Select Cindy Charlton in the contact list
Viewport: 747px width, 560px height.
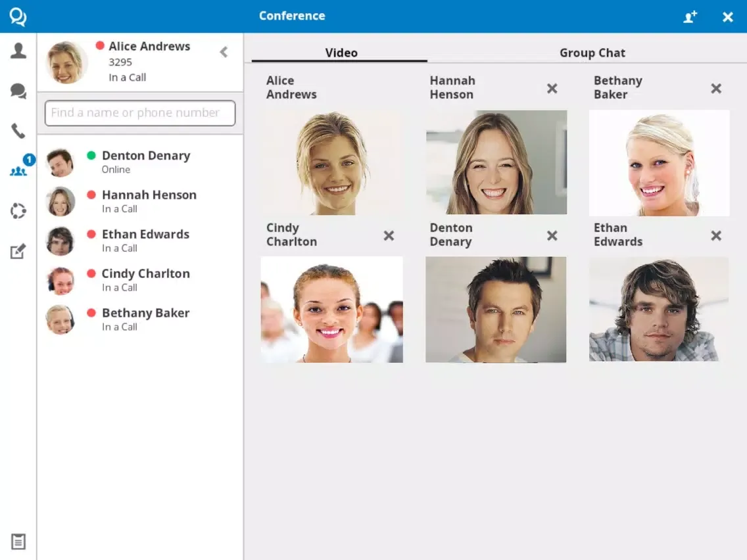coord(140,281)
